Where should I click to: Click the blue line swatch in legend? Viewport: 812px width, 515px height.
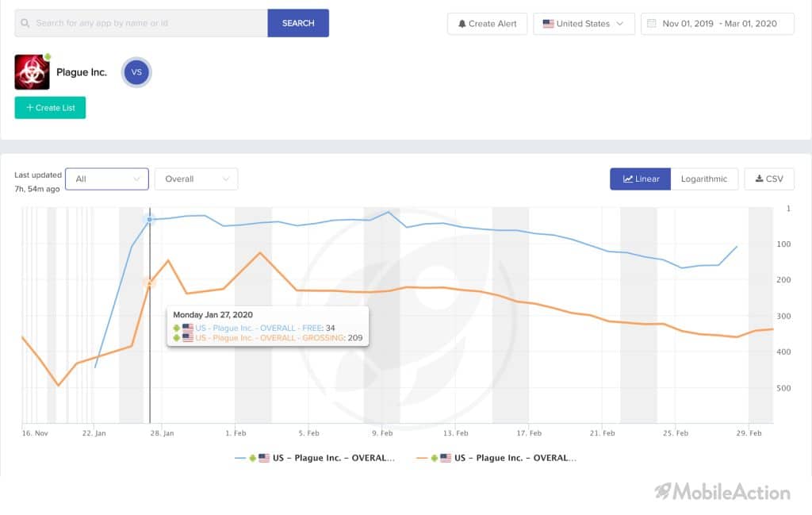tap(239, 458)
